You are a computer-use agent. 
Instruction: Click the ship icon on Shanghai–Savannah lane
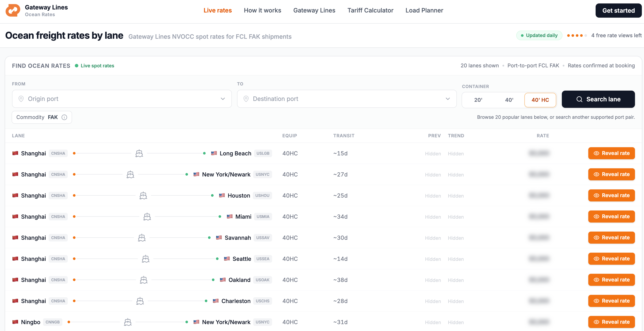[x=142, y=238]
